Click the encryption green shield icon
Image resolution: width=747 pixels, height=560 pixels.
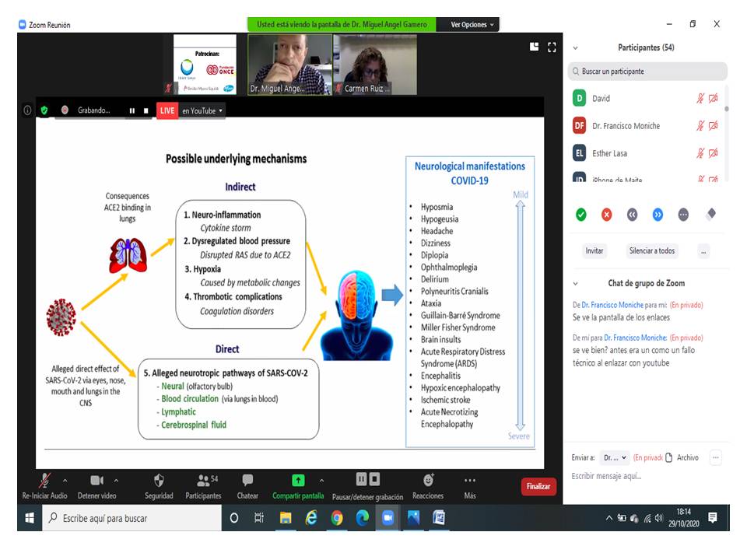point(44,110)
